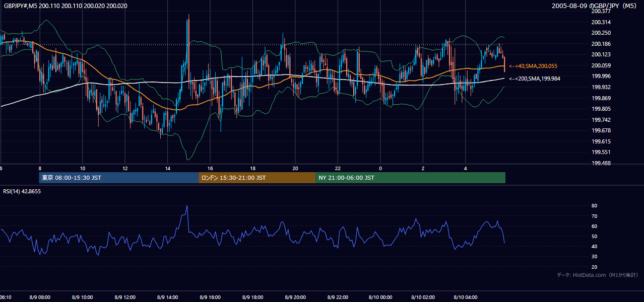Click RSI scale label 50
644x302 pixels.
[x=594, y=236]
